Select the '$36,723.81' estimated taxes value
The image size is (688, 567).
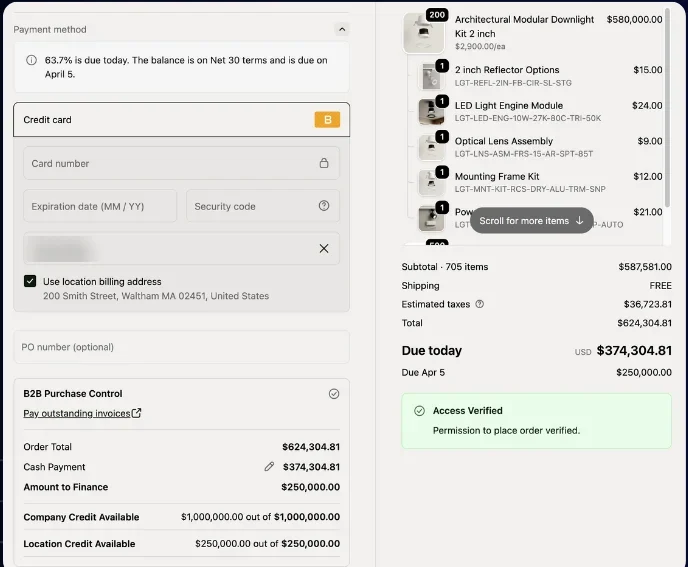(648, 304)
